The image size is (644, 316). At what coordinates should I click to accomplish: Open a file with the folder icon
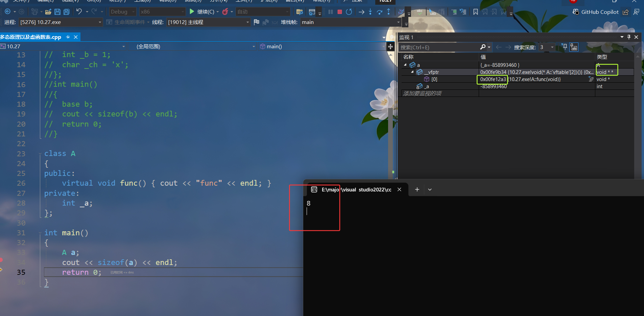point(48,12)
